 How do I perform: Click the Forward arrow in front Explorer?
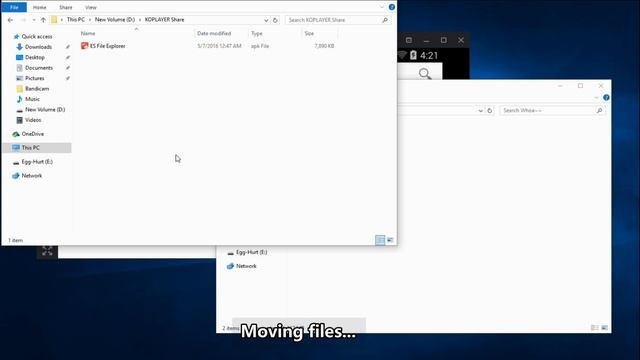tap(23, 20)
